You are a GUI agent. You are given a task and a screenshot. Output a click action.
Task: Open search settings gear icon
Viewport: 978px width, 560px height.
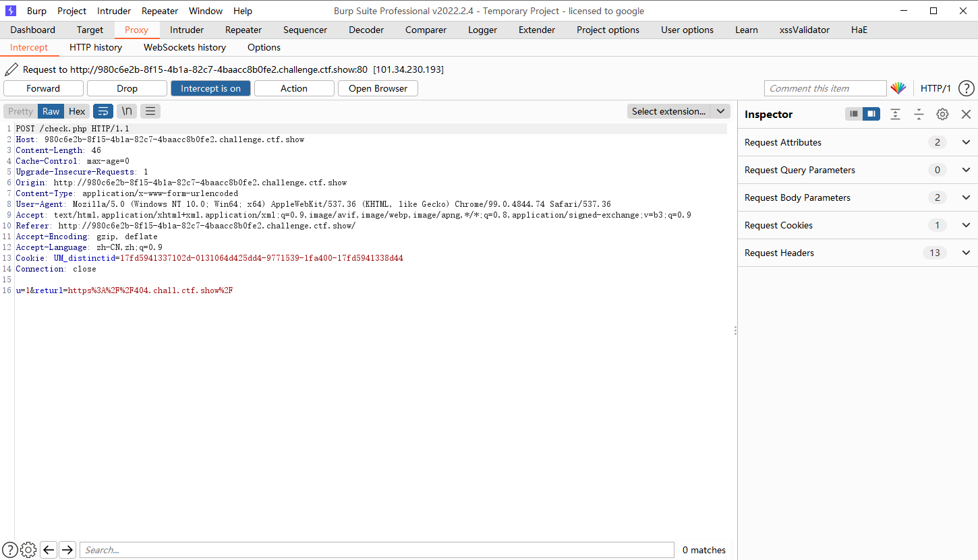(x=28, y=550)
